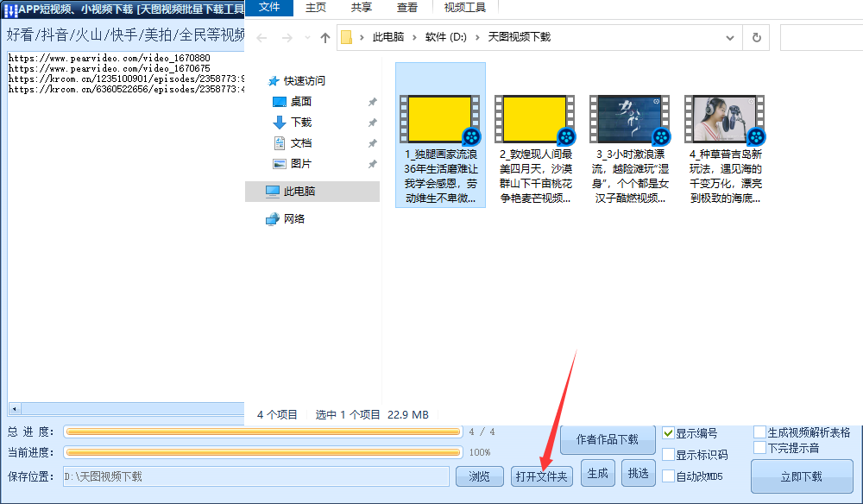Select 软件 (D:) in the address path
The image size is (863, 504).
446,37
